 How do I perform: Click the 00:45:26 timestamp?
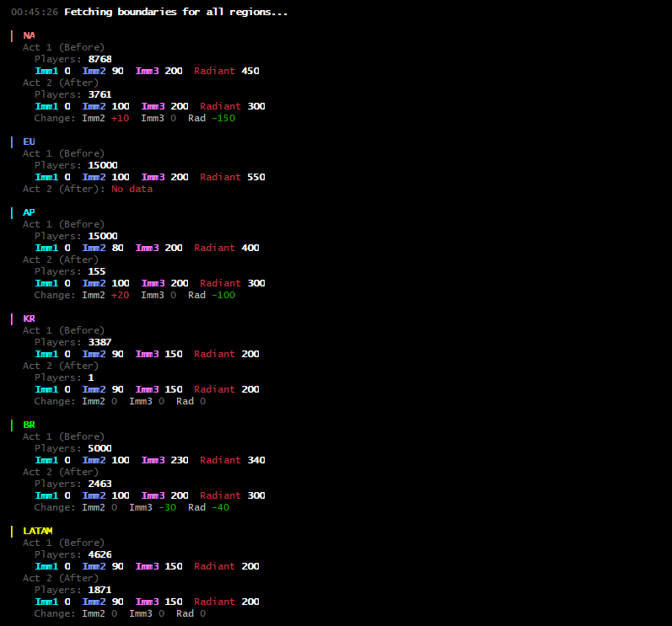click(35, 12)
